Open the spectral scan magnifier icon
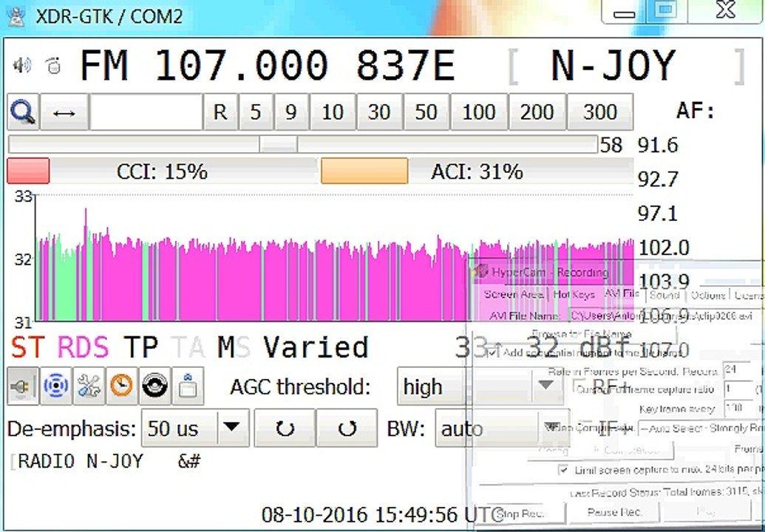The image size is (765, 532). 23,112
